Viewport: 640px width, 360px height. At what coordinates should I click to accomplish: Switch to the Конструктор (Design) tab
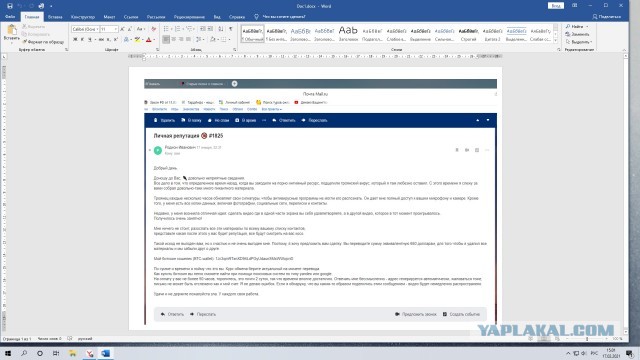pos(83,17)
